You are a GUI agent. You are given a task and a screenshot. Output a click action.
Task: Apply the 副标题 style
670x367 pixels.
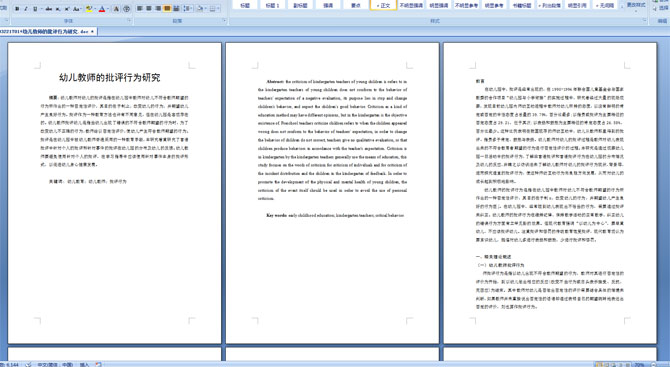click(300, 4)
